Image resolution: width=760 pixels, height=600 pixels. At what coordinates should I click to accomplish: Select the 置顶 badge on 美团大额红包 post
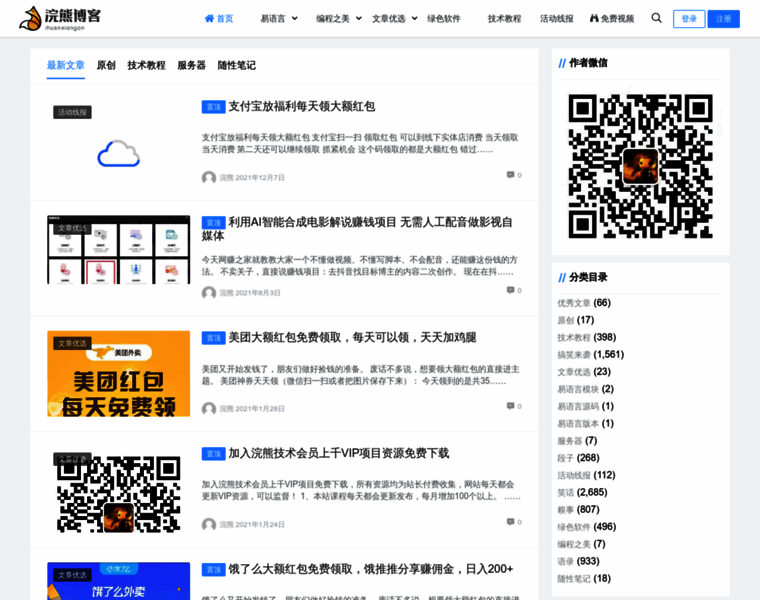214,338
